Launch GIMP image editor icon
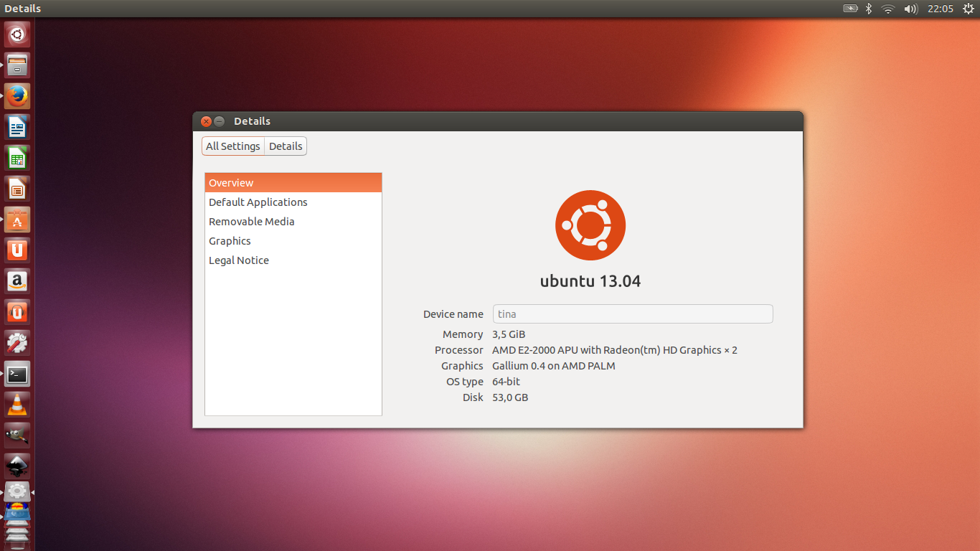 [17, 435]
